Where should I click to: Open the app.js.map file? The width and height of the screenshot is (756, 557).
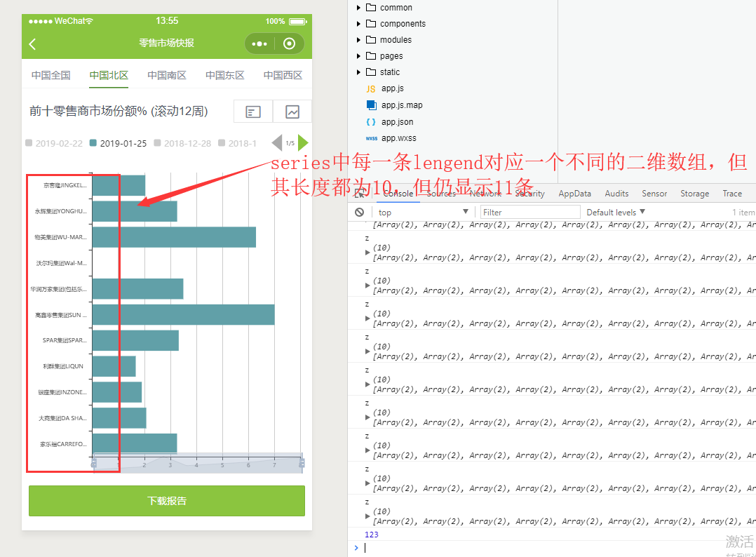point(402,105)
